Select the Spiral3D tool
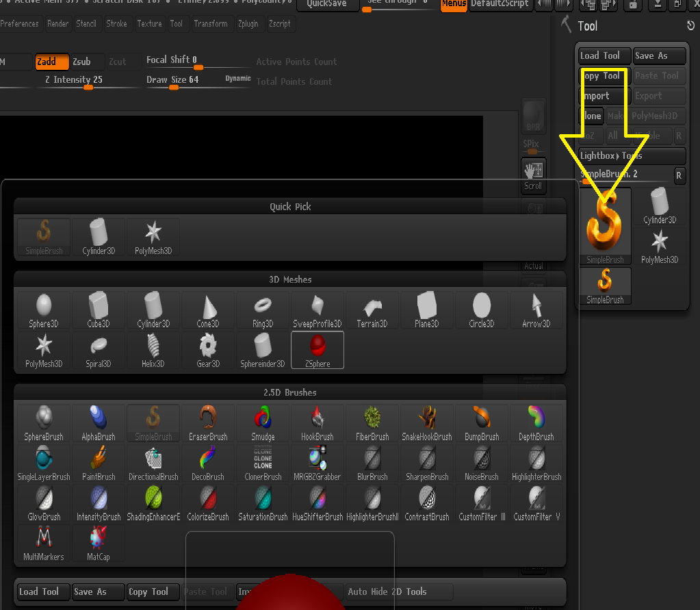700x610 pixels. click(99, 351)
